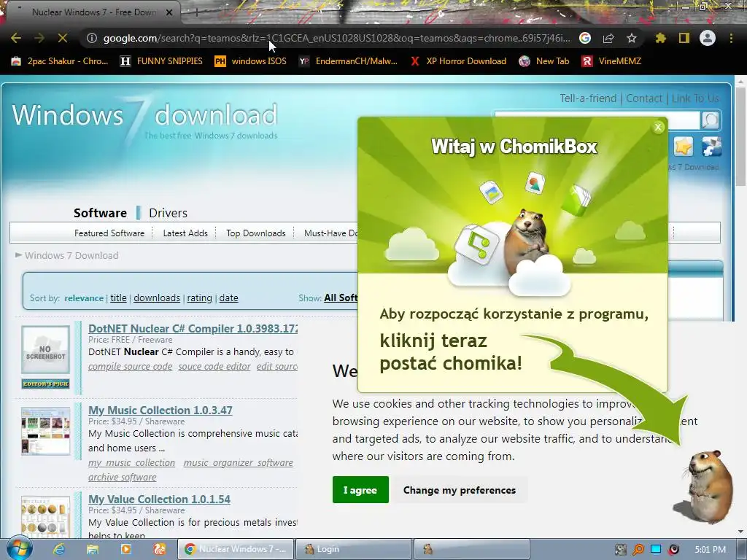Screen dimensions: 747x560
Task: Go back with the browser back arrow
Action: (x=16, y=38)
